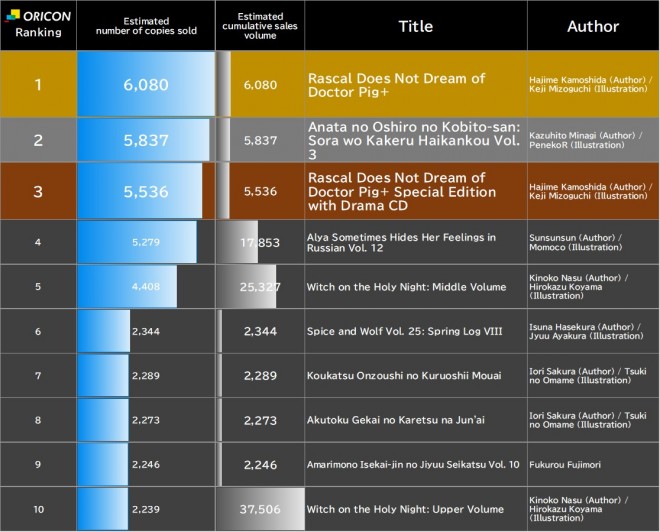
Task: Click the rank 3 bronze cell
Action: click(38, 192)
